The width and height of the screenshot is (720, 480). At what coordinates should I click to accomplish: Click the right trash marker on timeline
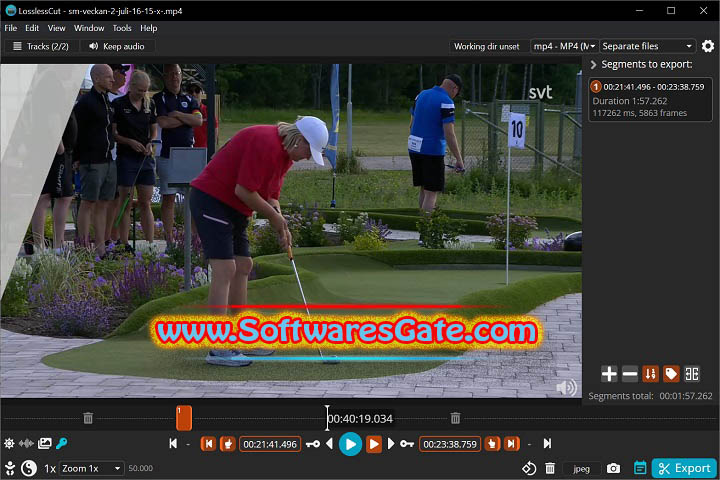tap(455, 418)
